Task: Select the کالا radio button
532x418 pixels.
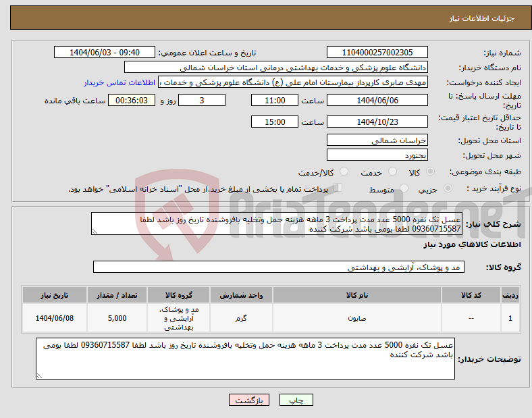Action: [430, 172]
